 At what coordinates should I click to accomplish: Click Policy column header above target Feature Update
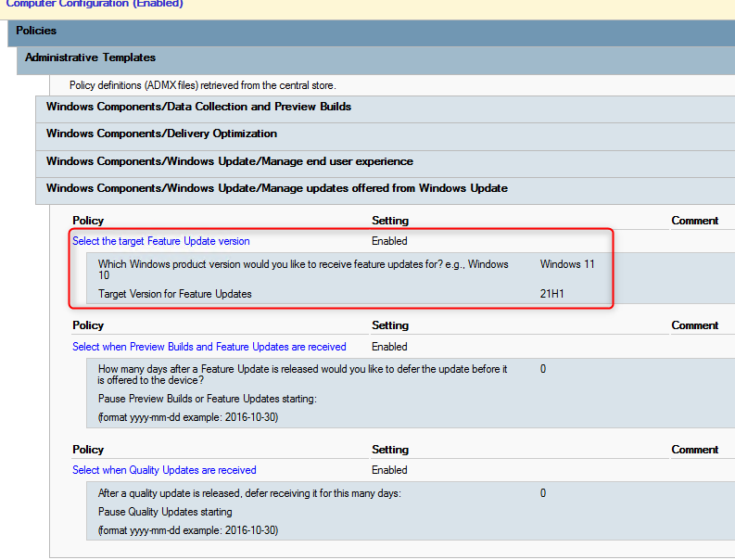(88, 221)
